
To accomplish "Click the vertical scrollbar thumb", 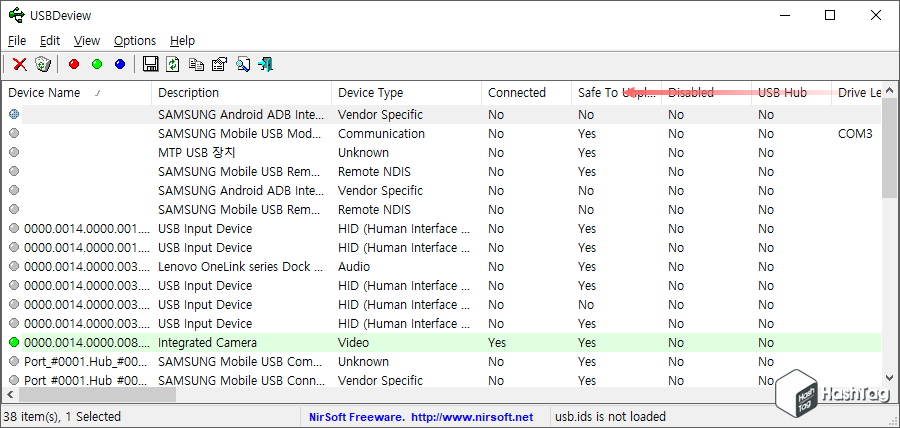I will [x=890, y=147].
